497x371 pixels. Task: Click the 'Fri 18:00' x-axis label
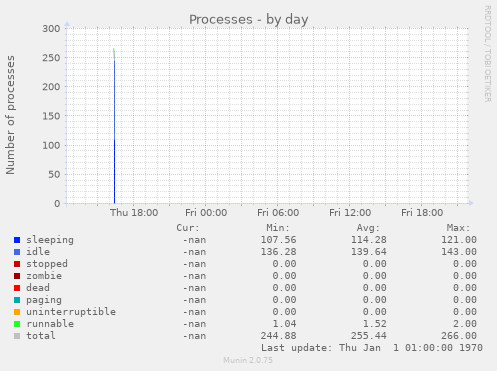click(x=422, y=213)
